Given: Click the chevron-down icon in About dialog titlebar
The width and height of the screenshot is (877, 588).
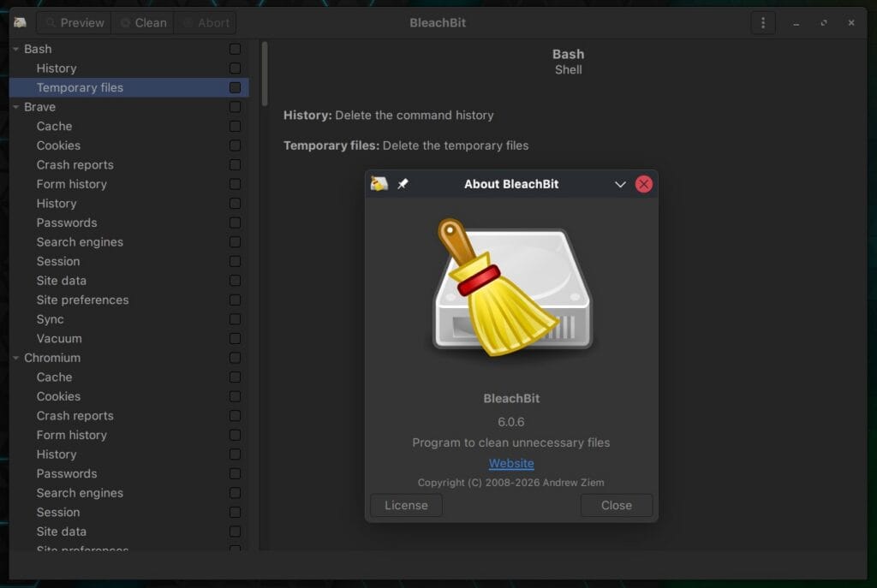Looking at the screenshot, I should click(x=620, y=185).
